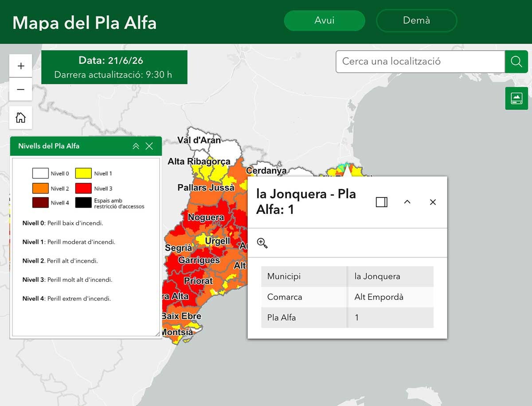This screenshot has height=406, width=532.
Task: Close the Nivells del Pla Alfa panel
Action: (x=149, y=146)
